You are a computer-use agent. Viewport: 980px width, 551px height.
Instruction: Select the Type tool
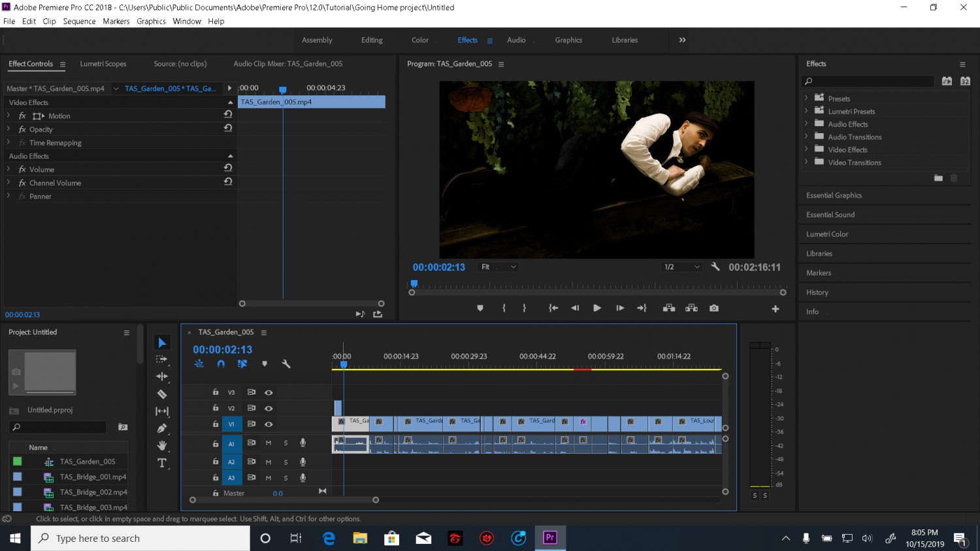tap(162, 463)
